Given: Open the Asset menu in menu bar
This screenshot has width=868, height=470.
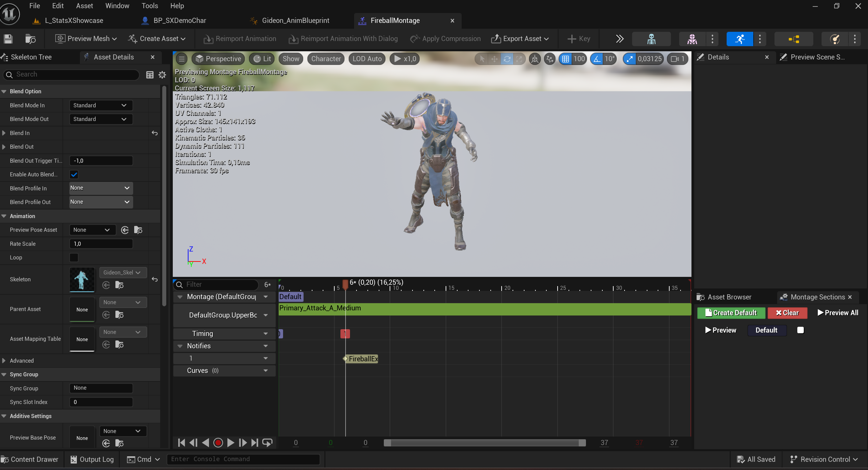Looking at the screenshot, I should click(84, 6).
